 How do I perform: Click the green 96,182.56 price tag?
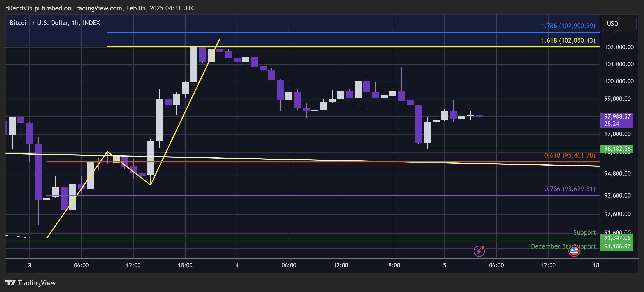[617, 149]
